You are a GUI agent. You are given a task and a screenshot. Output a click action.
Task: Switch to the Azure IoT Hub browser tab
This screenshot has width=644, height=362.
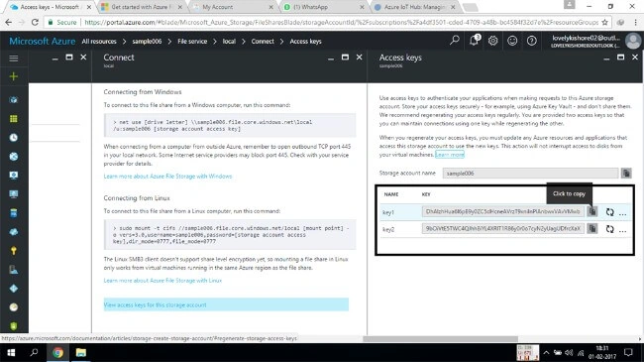414,7
